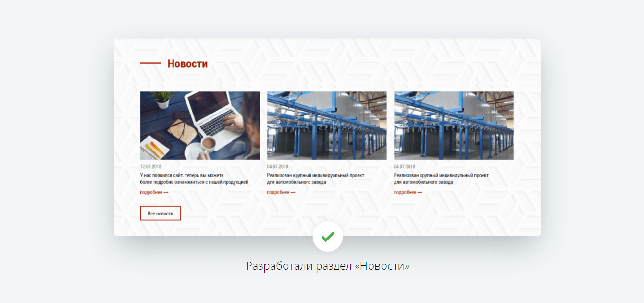Open the laptop and coffee news thumbnail

pyautogui.click(x=200, y=126)
